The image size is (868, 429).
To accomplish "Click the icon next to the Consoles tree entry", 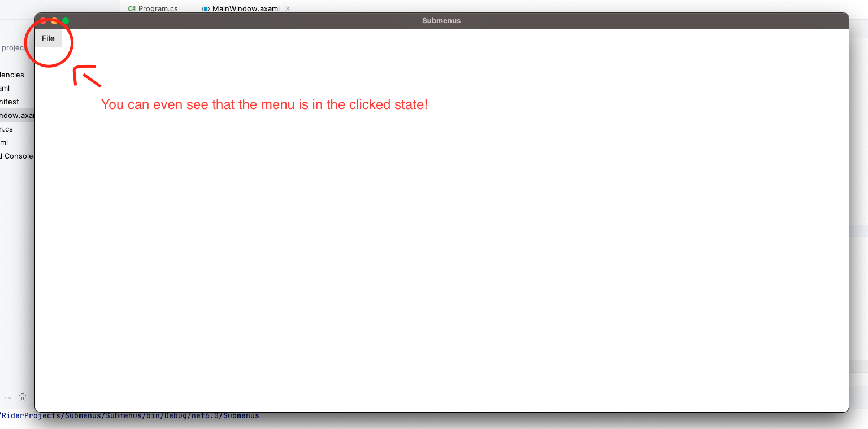I will [0, 156].
